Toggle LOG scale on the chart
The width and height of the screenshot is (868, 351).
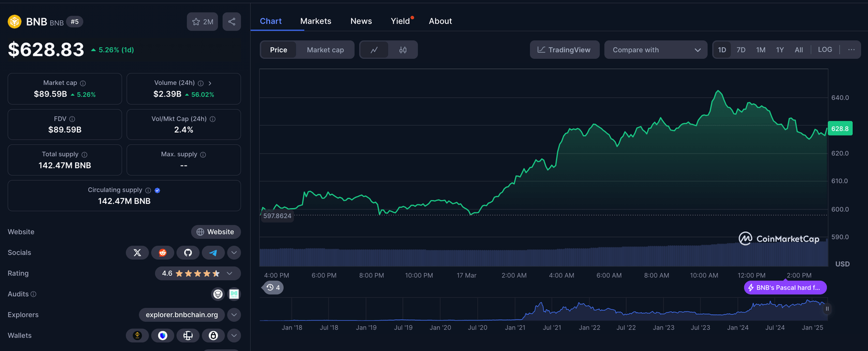coord(824,49)
